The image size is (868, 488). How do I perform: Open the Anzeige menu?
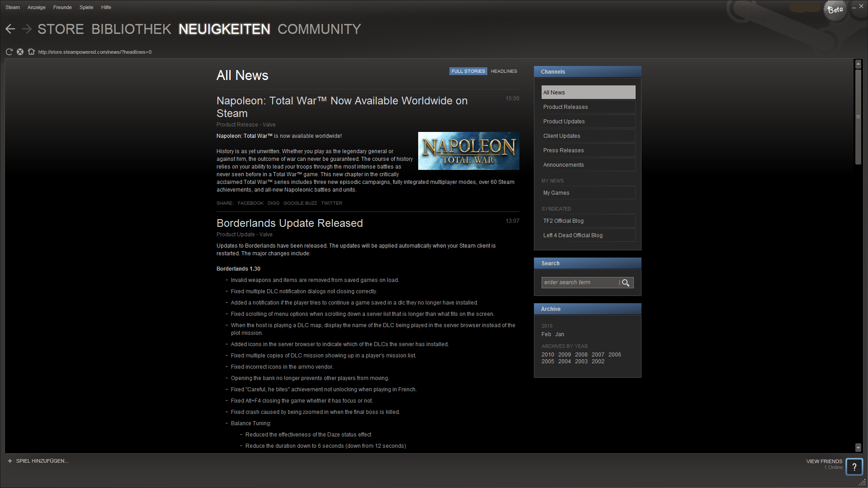(37, 7)
